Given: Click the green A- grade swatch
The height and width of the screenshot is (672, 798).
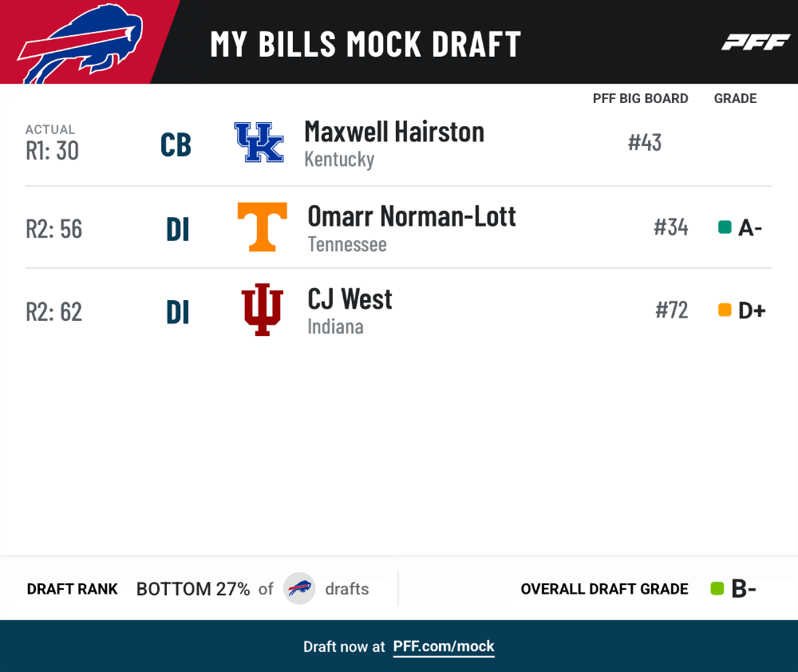Looking at the screenshot, I should click(x=725, y=227).
